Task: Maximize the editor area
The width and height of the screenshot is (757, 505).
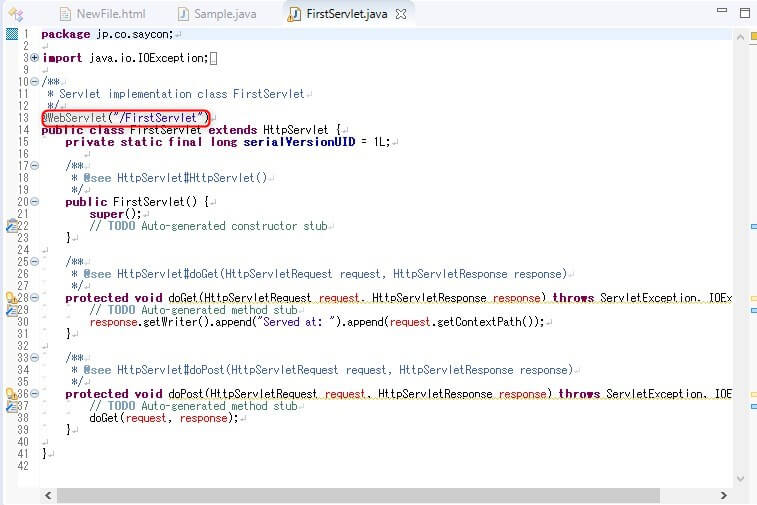Action: click(x=745, y=13)
